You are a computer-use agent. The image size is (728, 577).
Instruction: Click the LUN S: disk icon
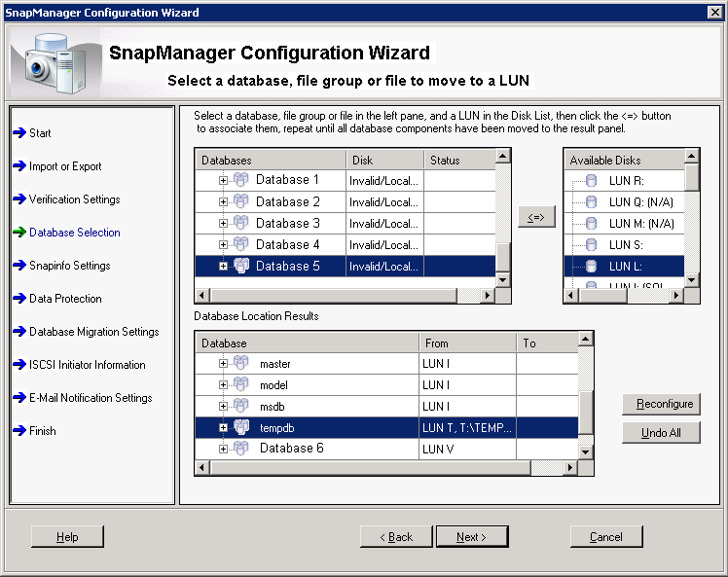(591, 244)
